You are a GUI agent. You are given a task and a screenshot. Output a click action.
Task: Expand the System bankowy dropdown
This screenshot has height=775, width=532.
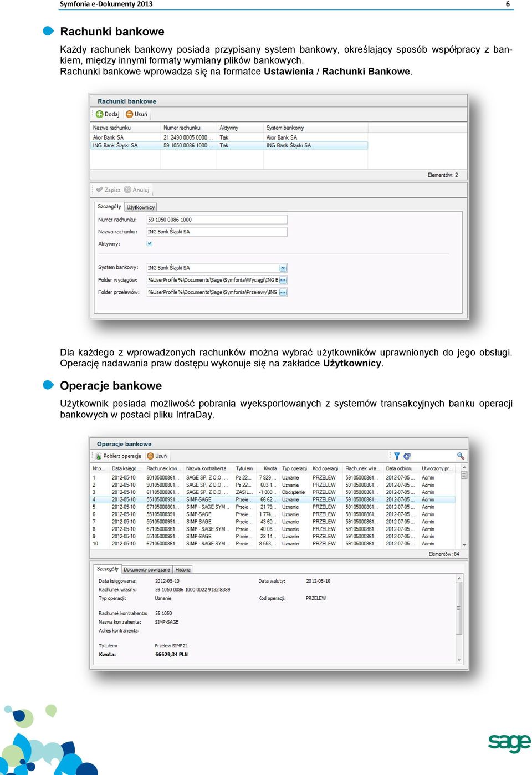point(283,268)
